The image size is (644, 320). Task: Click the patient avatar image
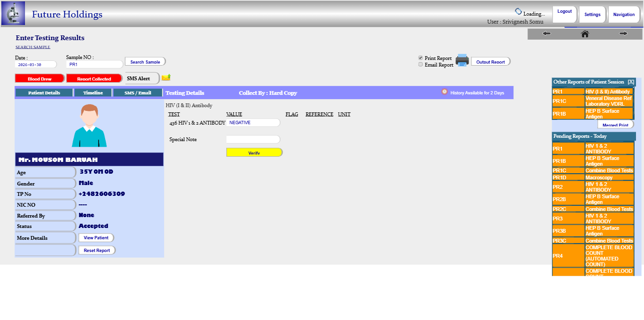tap(89, 126)
